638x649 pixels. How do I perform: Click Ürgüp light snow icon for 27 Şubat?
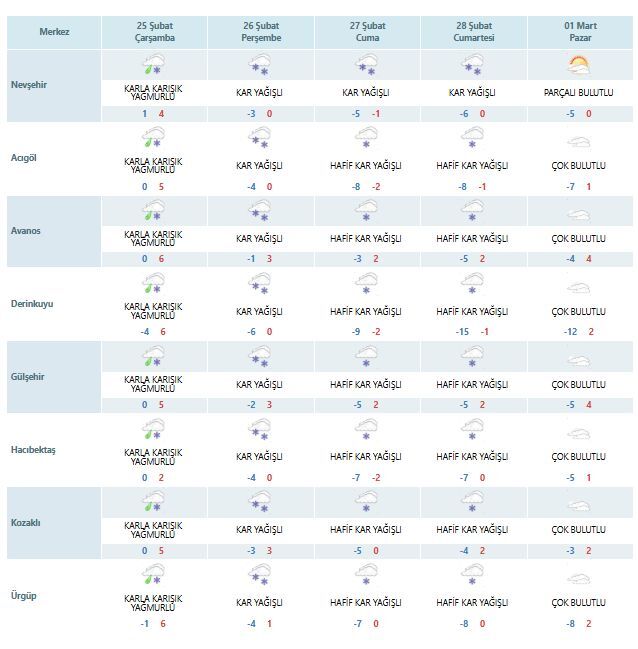tap(366, 576)
